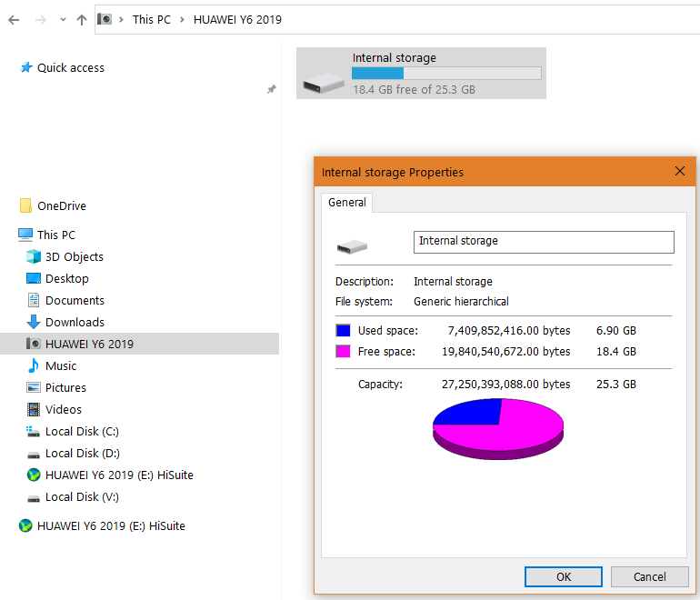This screenshot has width=700, height=600.
Task: Click the Quick access star icon
Action: tap(25, 67)
